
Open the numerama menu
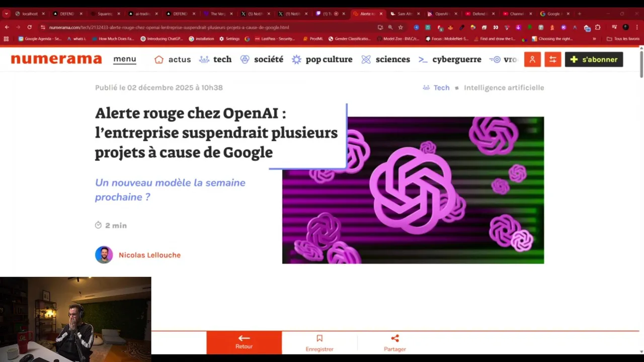125,59
